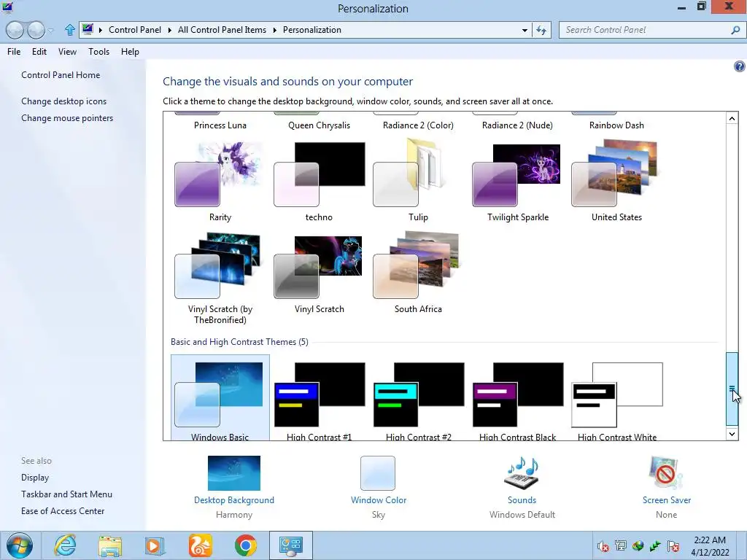The height and width of the screenshot is (560, 747).
Task: Go to Control Panel Home
Action: (61, 75)
